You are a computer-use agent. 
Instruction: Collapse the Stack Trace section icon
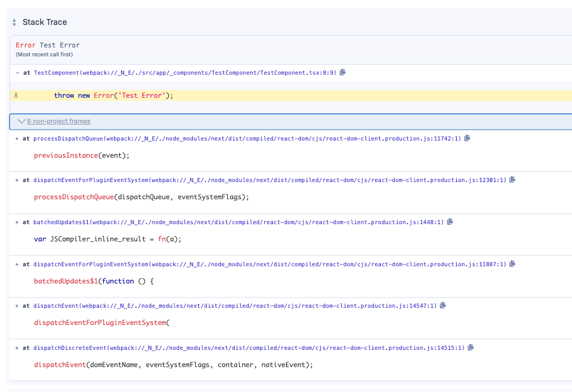[x=14, y=23]
